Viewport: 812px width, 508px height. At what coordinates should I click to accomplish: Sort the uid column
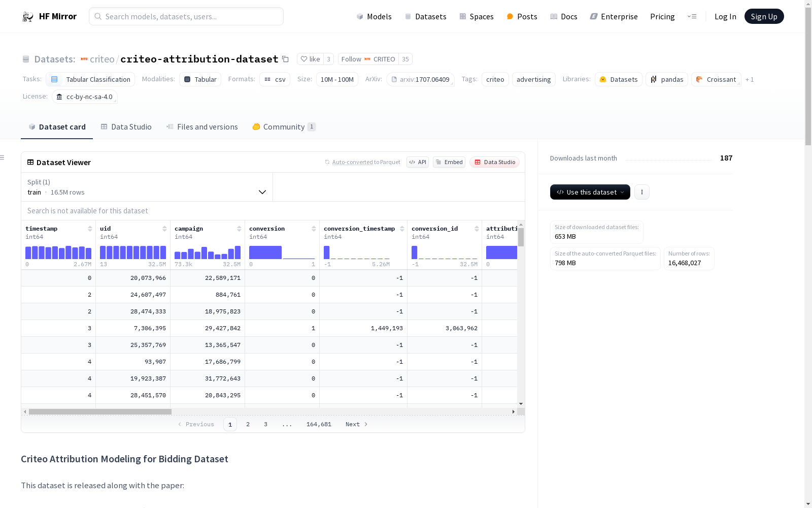point(164,229)
